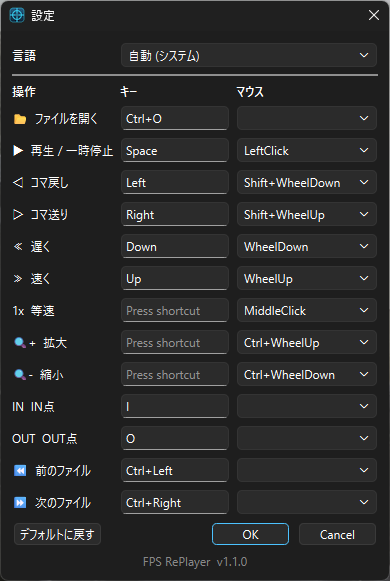
Task: Click the double-left chevron icon for 遅く
Action: click(18, 247)
